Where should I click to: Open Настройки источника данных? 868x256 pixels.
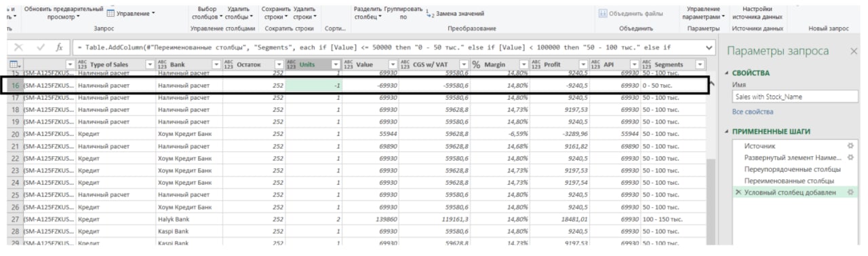click(x=757, y=13)
